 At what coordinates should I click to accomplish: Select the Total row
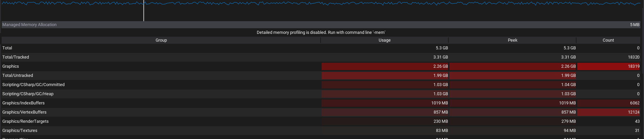pyautogui.click(x=7, y=48)
